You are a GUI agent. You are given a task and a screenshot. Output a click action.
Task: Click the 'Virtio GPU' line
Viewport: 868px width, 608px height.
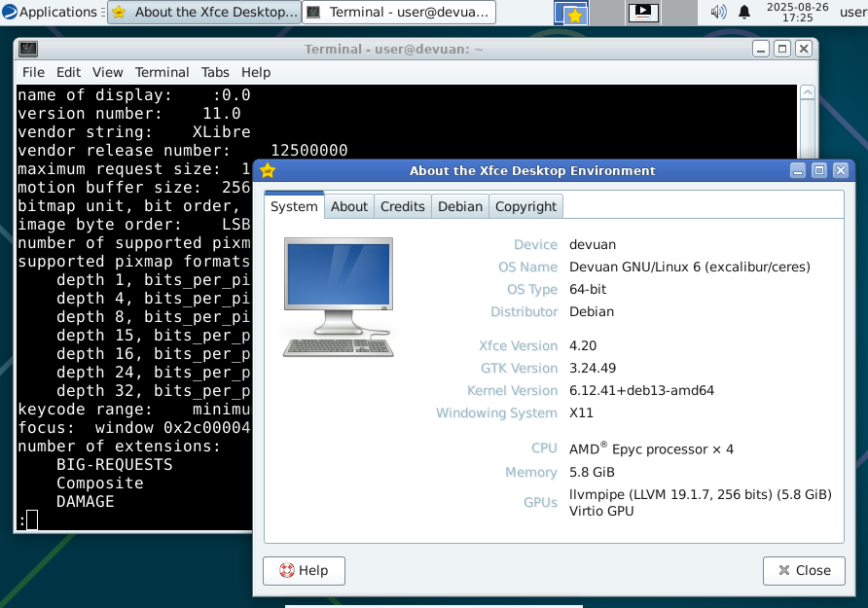[601, 511]
